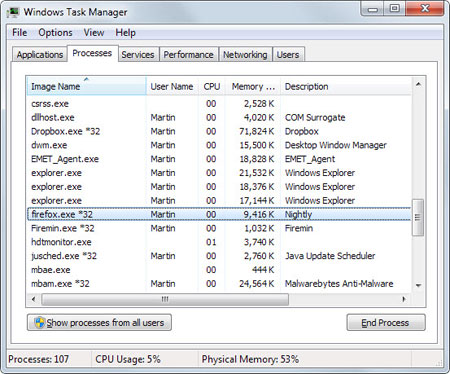Image resolution: width=450 pixels, height=374 pixels.
Task: Open the Performance tab
Action: [x=188, y=55]
